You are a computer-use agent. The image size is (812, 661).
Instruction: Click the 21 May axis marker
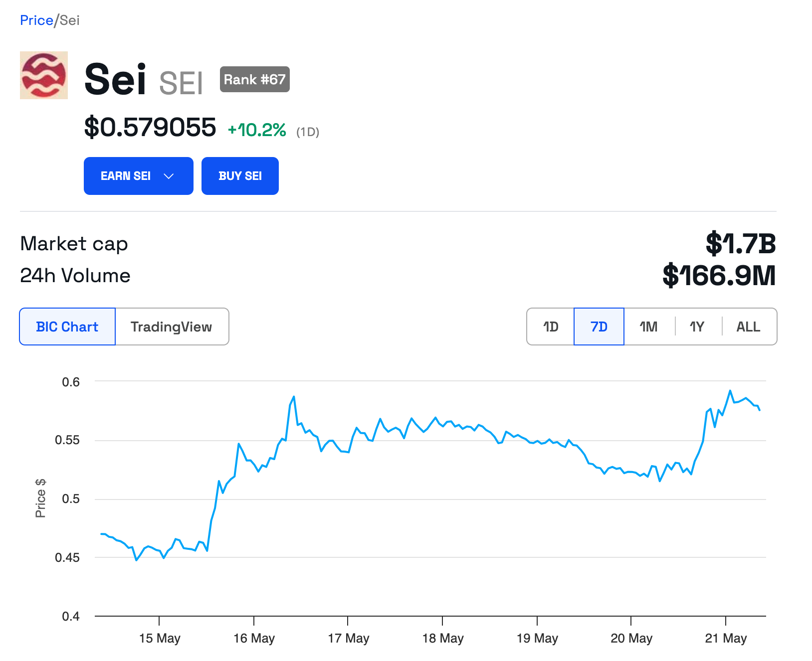tap(726, 638)
